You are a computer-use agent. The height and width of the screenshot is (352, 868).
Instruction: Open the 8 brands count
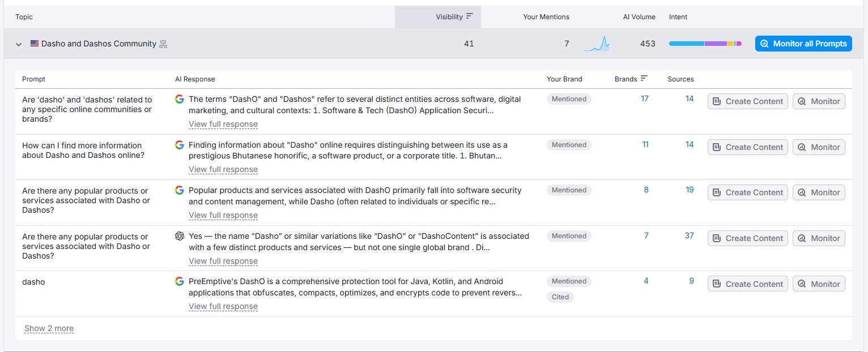click(646, 190)
